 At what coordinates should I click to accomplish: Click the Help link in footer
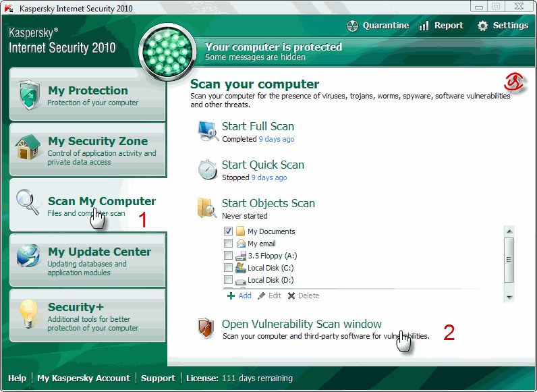click(17, 379)
